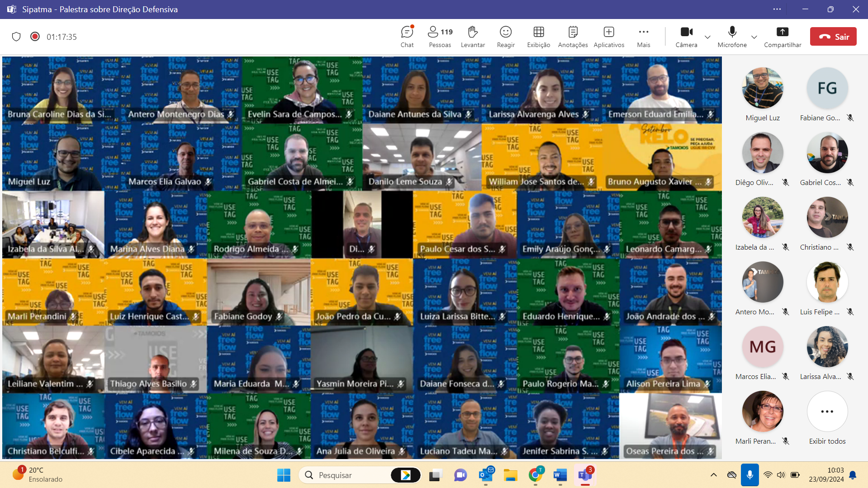
Task: Click Exibir todos to show all participants
Action: 827,418
